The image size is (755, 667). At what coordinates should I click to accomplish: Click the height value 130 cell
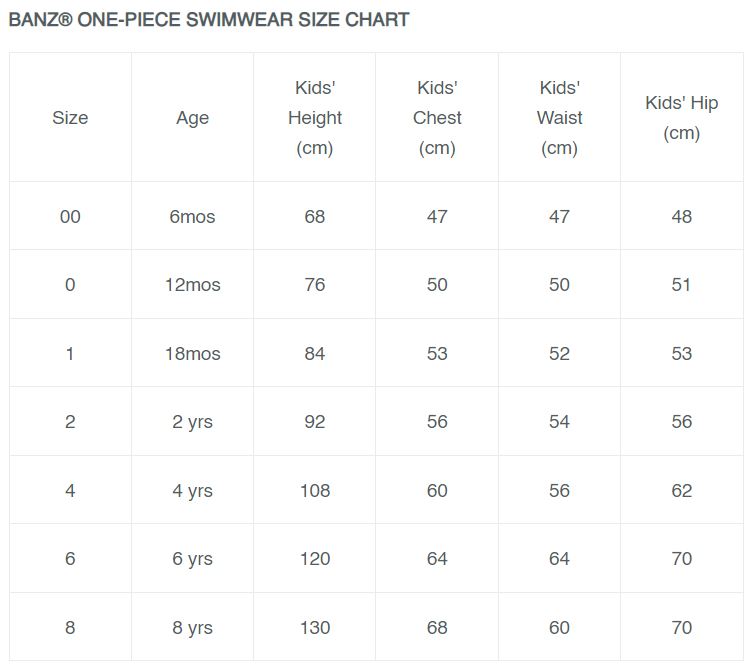click(315, 628)
